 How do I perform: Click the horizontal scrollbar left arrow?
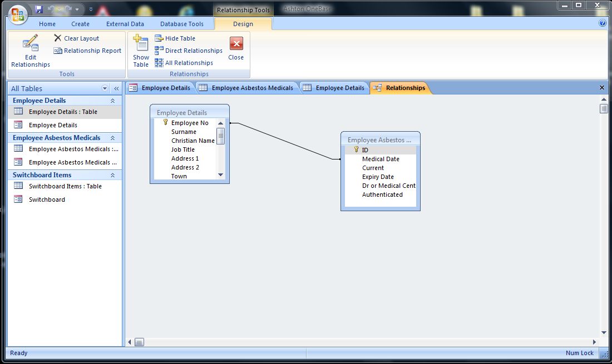click(x=130, y=342)
